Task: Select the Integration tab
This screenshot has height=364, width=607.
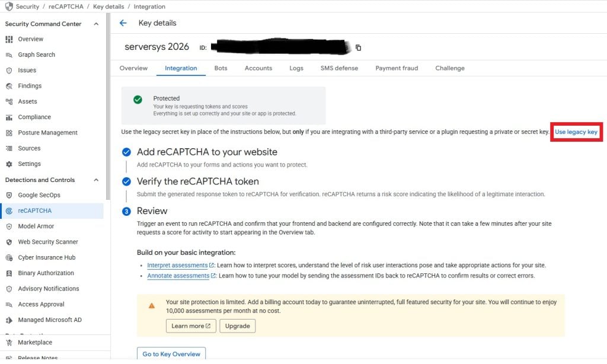Action: pyautogui.click(x=181, y=68)
